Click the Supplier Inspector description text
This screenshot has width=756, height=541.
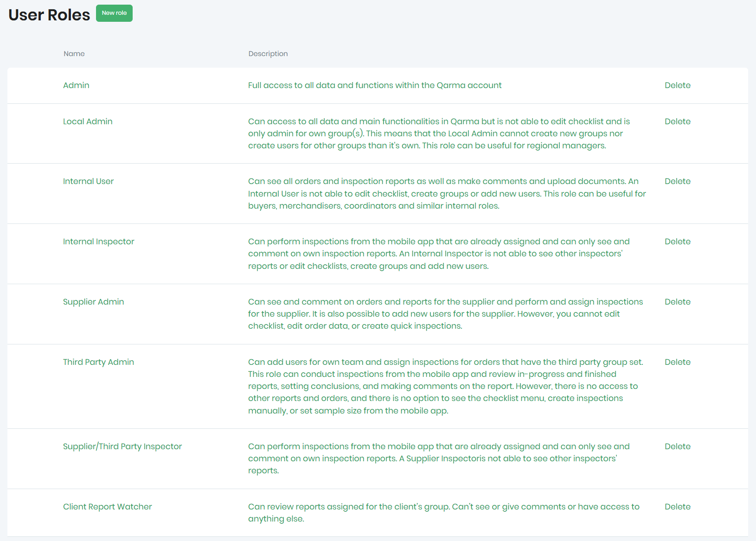439,458
